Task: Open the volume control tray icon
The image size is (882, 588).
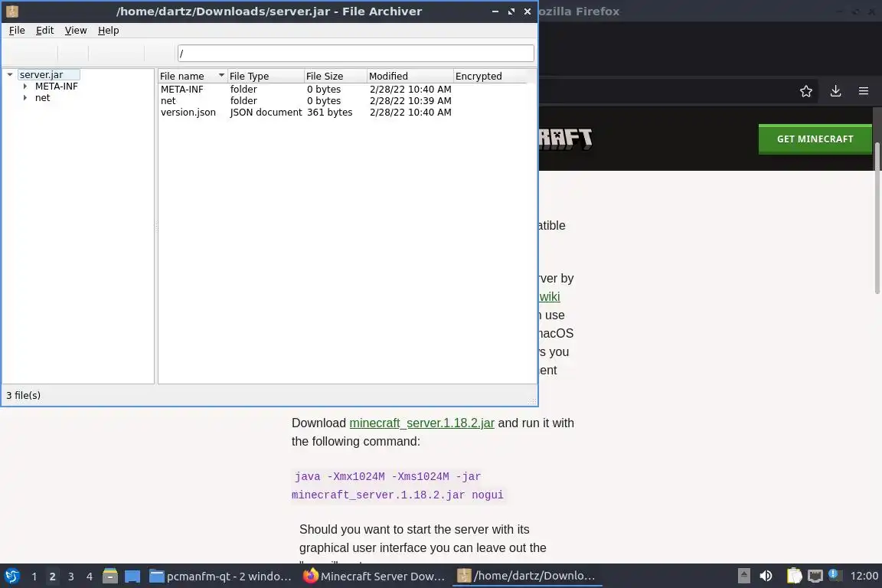Action: pyautogui.click(x=766, y=576)
